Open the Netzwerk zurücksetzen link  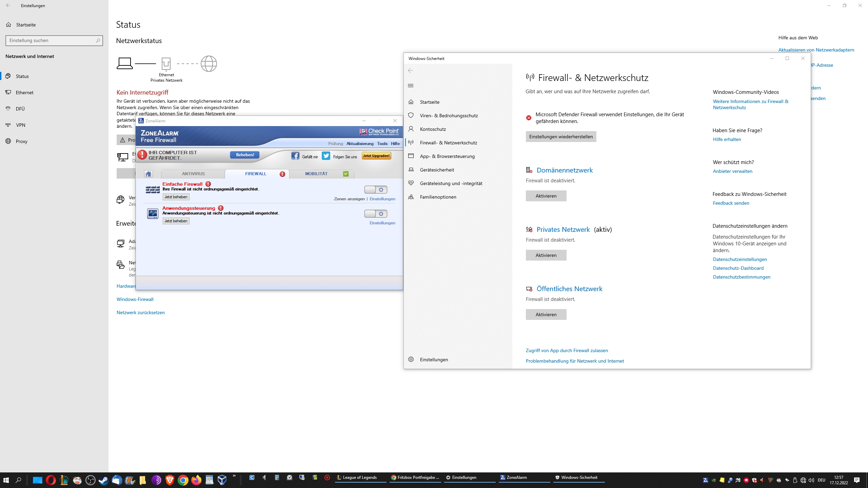click(x=140, y=312)
